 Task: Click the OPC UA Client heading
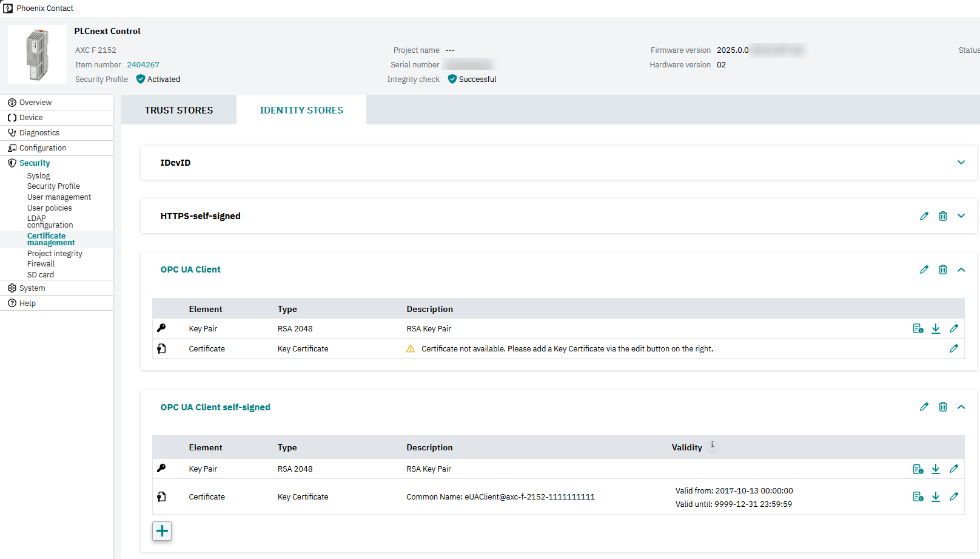tap(190, 269)
